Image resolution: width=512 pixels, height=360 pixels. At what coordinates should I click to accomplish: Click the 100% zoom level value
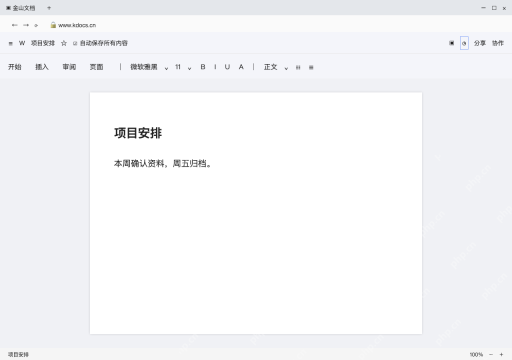tap(476, 354)
